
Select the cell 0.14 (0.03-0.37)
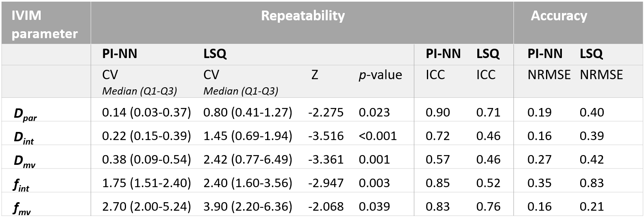click(x=146, y=112)
